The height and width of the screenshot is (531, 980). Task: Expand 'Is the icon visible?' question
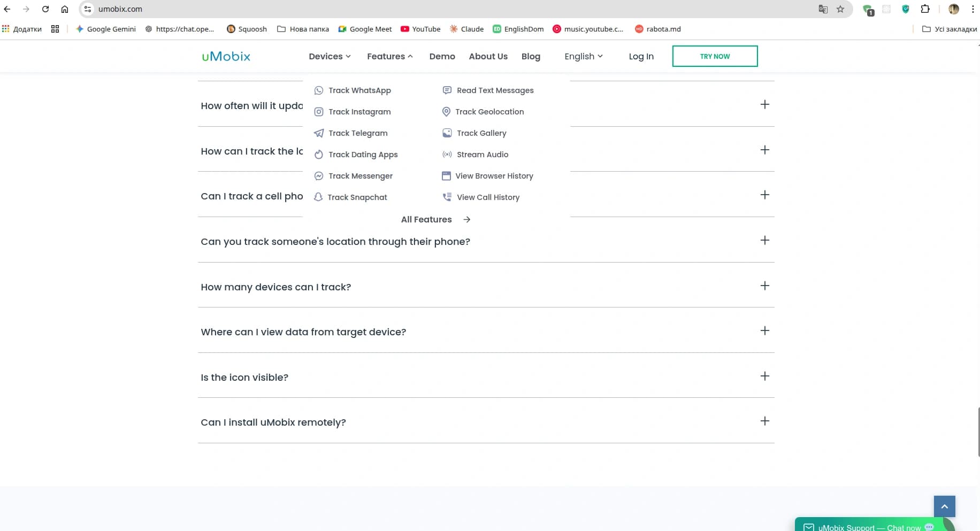tap(486, 377)
